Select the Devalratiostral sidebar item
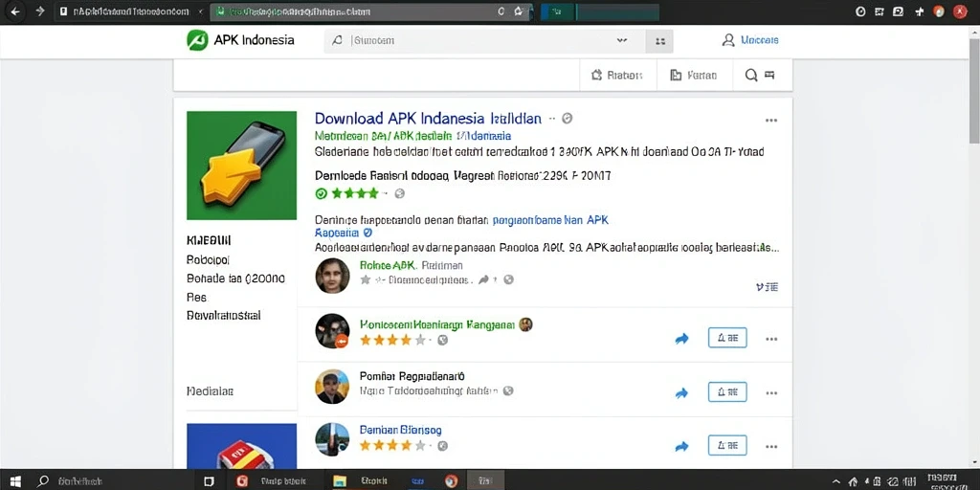The image size is (980, 490). (x=224, y=316)
